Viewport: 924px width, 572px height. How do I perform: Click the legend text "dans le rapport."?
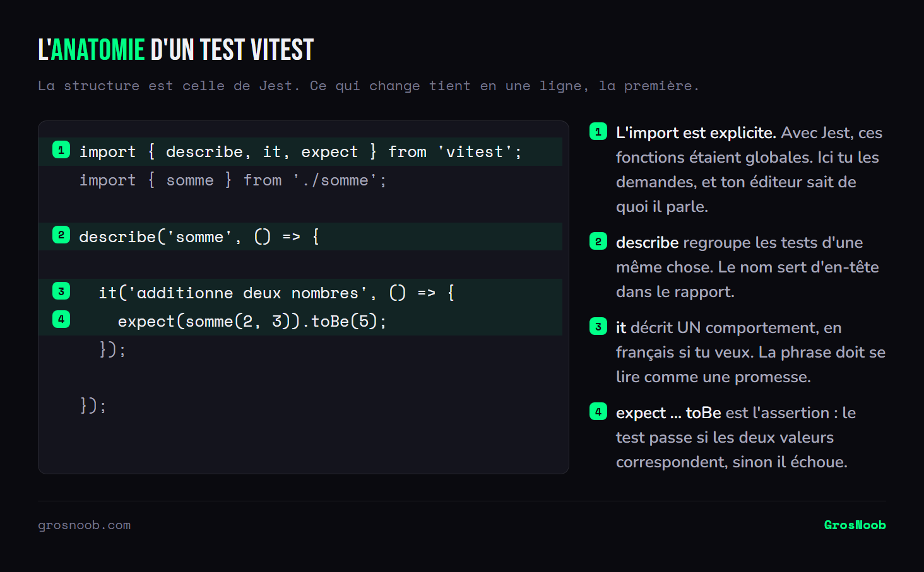click(675, 292)
